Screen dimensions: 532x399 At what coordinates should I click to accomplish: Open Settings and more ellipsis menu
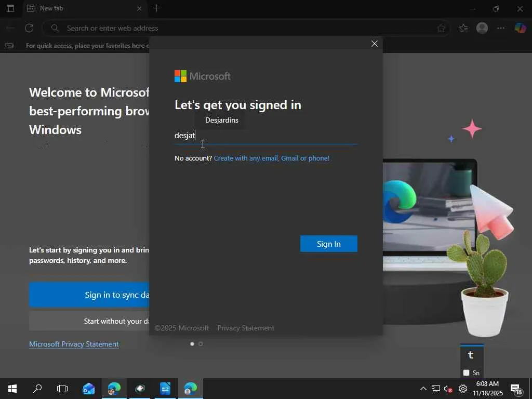click(x=501, y=28)
